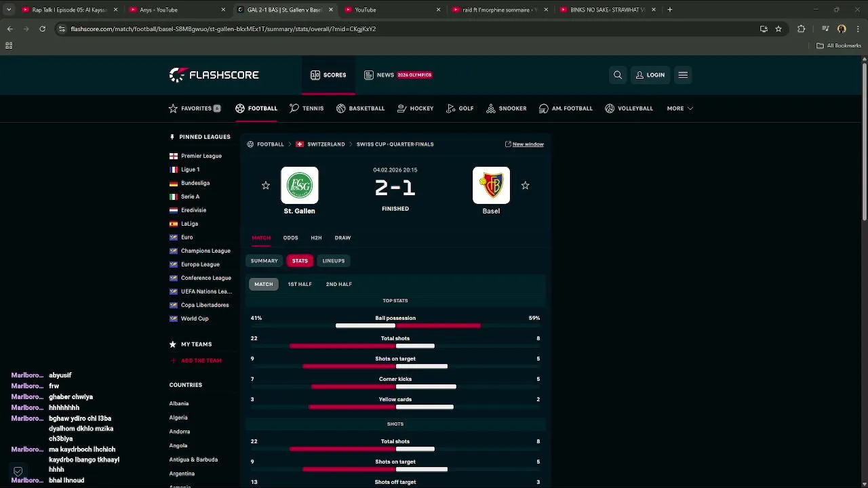Select the Snooker sport tab
Viewport: 868px width, 488px height.
[x=506, y=108]
